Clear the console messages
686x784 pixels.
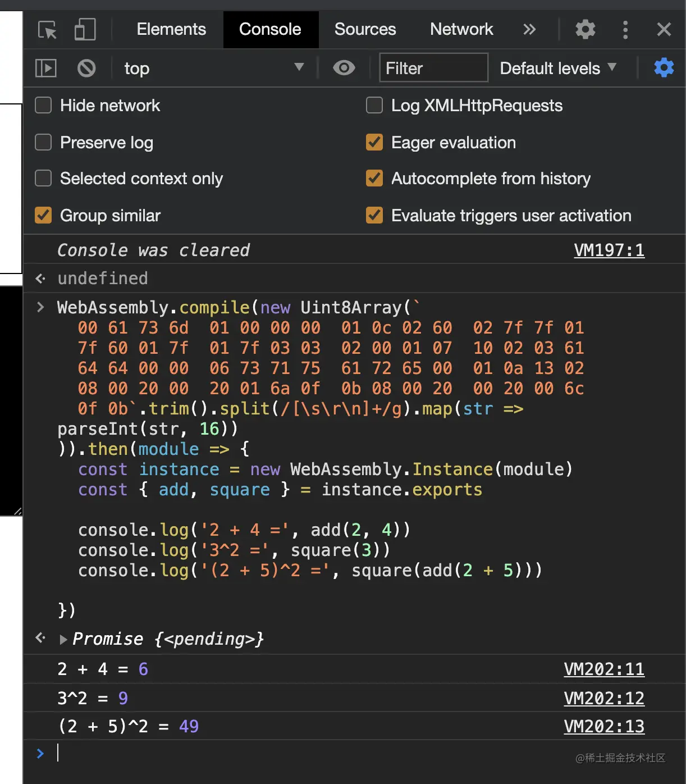pyautogui.click(x=86, y=67)
